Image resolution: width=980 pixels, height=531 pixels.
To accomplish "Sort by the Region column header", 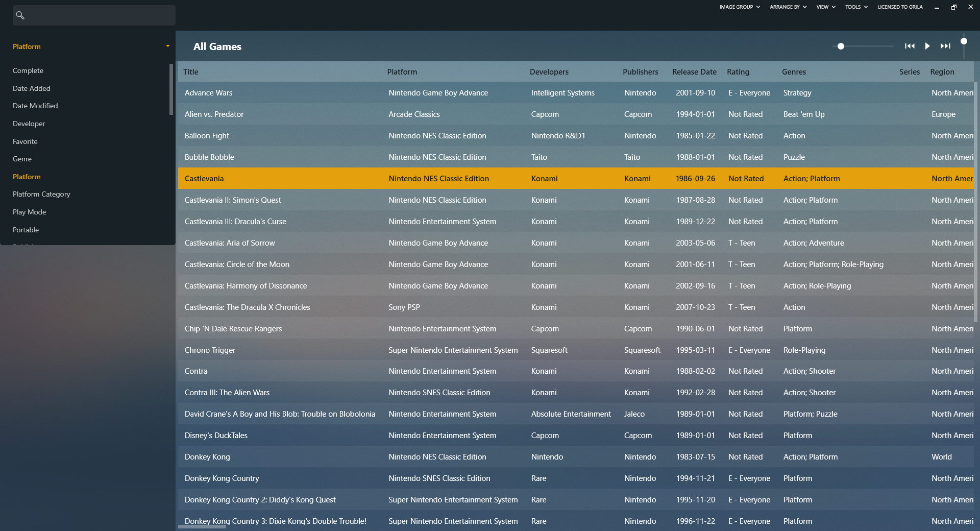I will coord(942,71).
